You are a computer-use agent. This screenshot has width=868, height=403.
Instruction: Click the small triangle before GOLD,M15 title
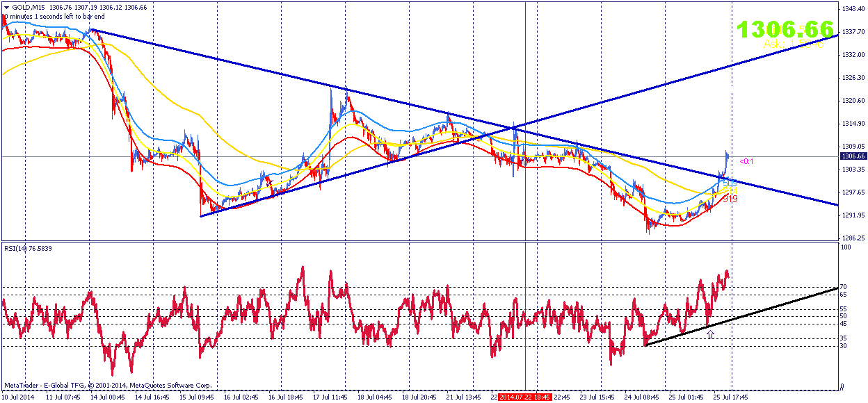click(6, 7)
